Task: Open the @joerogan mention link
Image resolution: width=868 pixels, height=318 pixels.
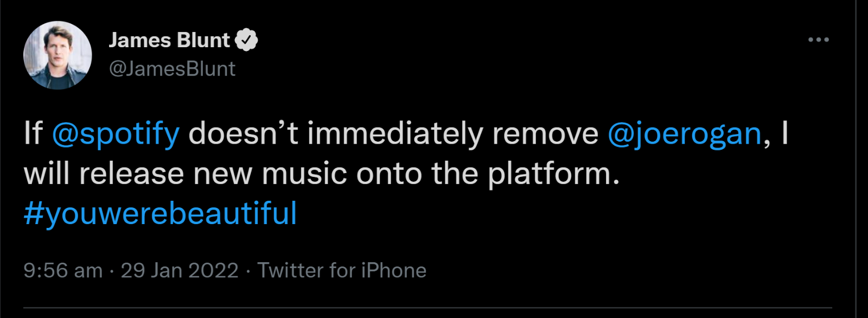Action: point(685,133)
